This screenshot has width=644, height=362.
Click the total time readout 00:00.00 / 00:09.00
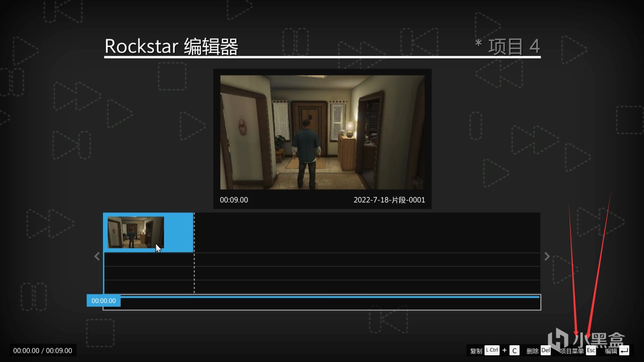click(x=42, y=350)
